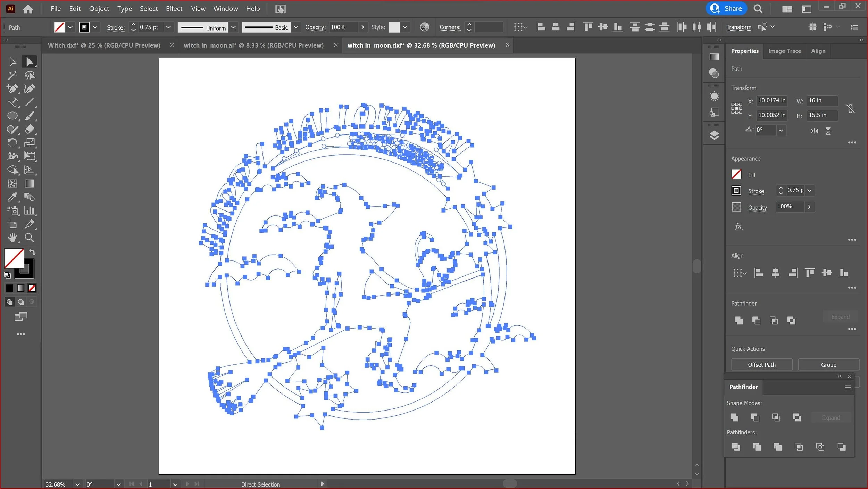The image size is (868, 489).
Task: Enable Draw Behind mode
Action: tap(21, 302)
